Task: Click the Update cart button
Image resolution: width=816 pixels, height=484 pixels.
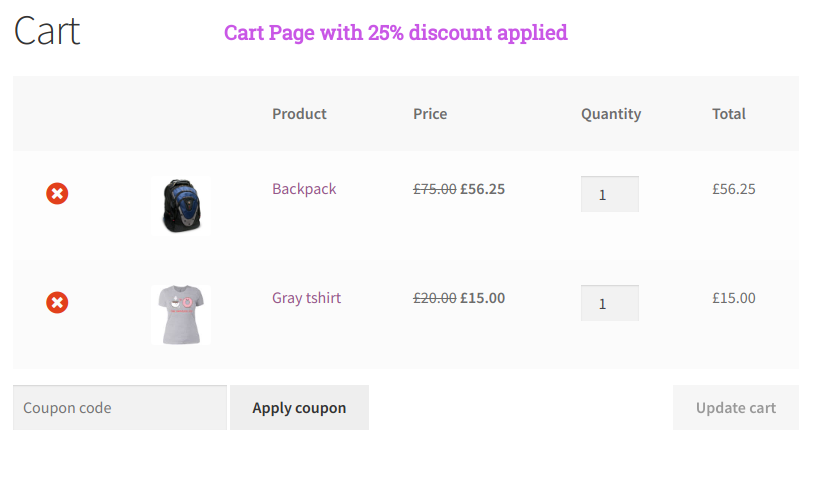Action: [736, 407]
